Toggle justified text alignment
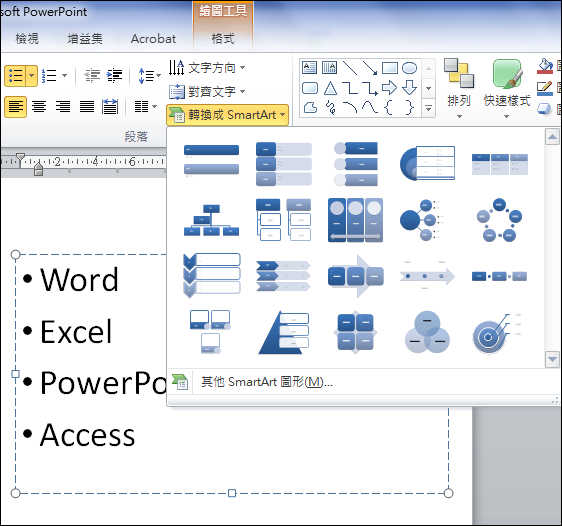 click(x=87, y=107)
